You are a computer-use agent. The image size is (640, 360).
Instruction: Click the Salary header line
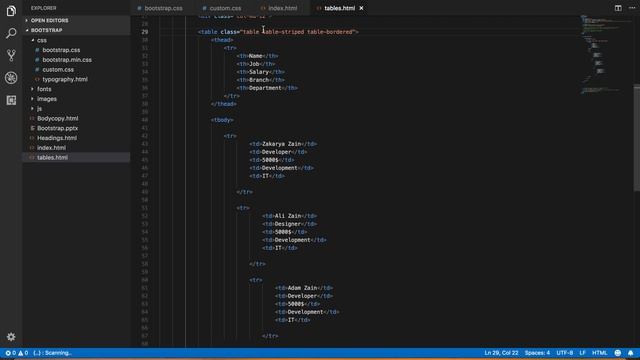point(260,72)
